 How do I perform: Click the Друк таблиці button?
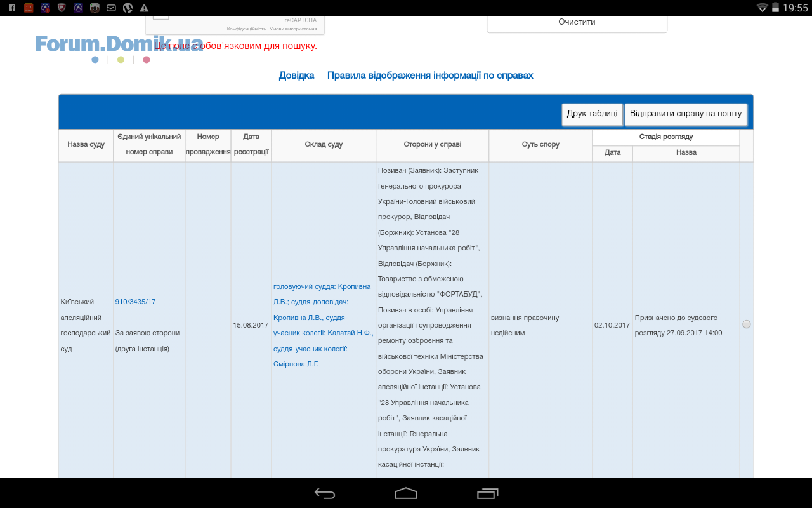[x=592, y=114]
